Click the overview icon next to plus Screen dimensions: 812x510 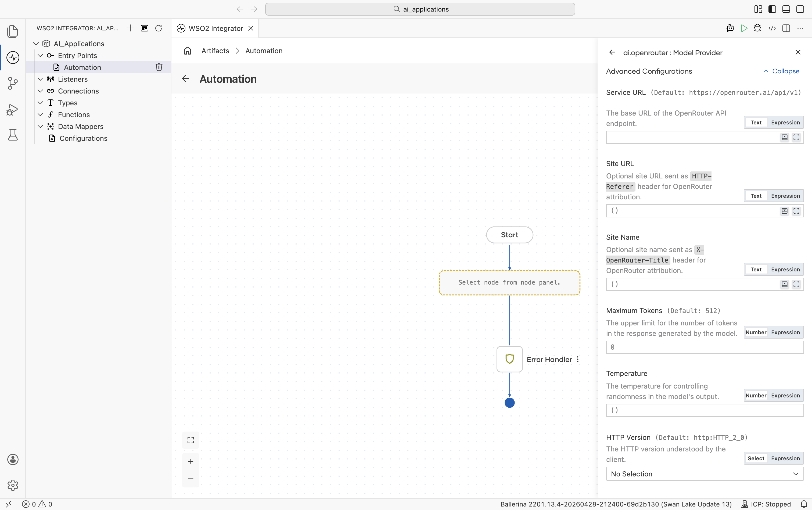tap(144, 28)
